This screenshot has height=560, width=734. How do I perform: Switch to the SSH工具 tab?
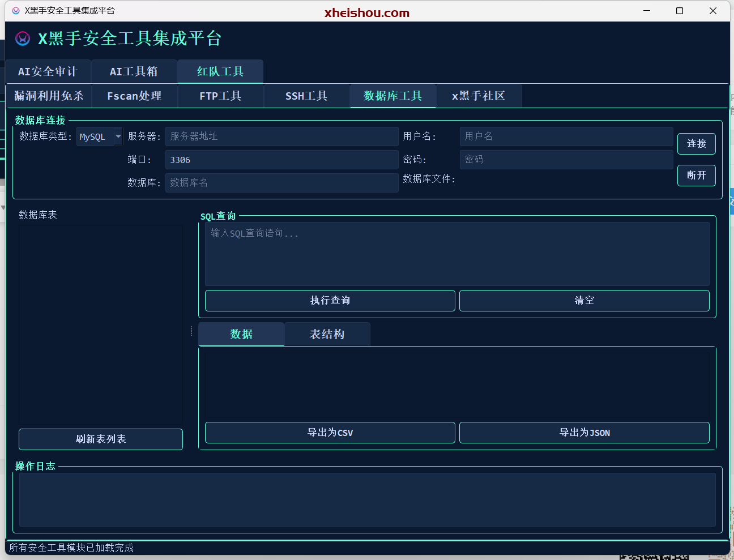306,96
